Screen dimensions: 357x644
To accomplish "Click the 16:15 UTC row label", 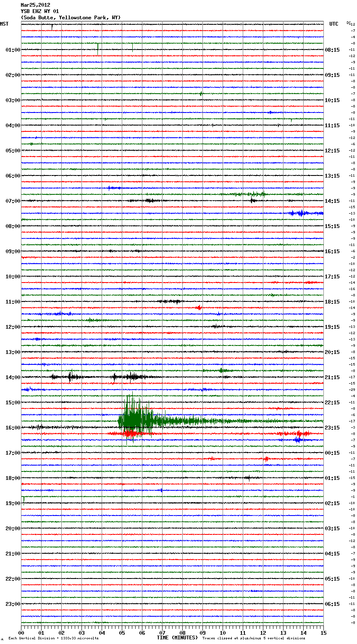I will pos(332,251).
